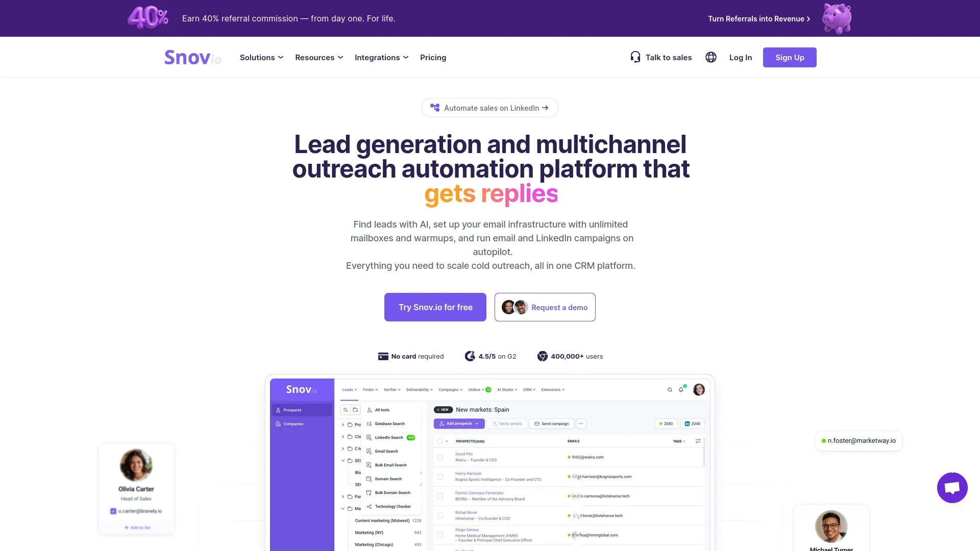The image size is (980, 551).
Task: Click the add folder icon in preview
Action: tap(356, 410)
